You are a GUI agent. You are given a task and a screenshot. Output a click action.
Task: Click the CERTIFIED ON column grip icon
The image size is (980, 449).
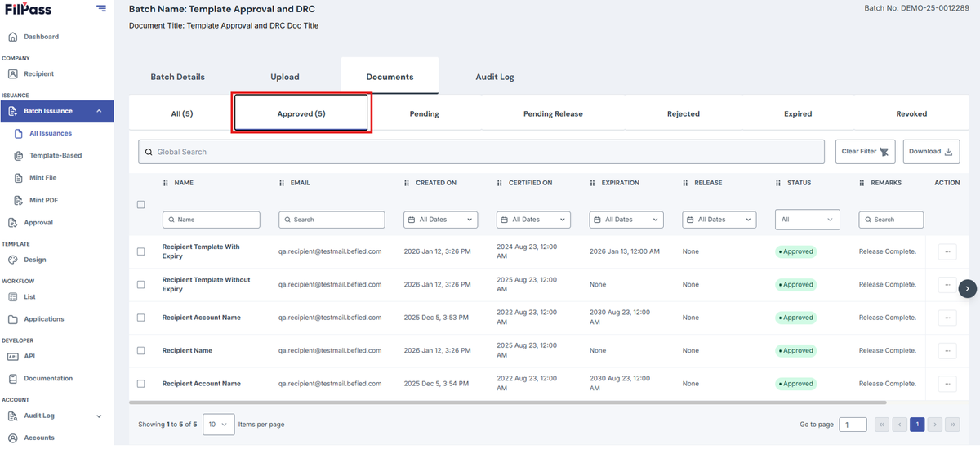pyautogui.click(x=500, y=183)
